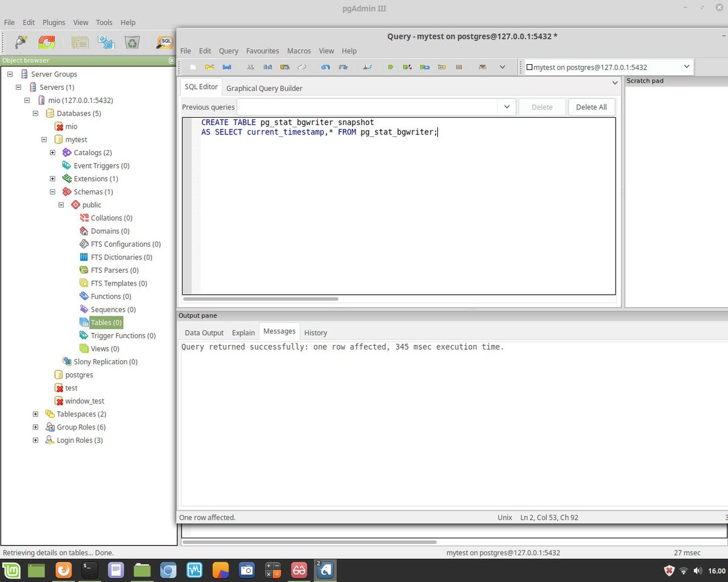Select the Tables (0) tree item

point(106,322)
